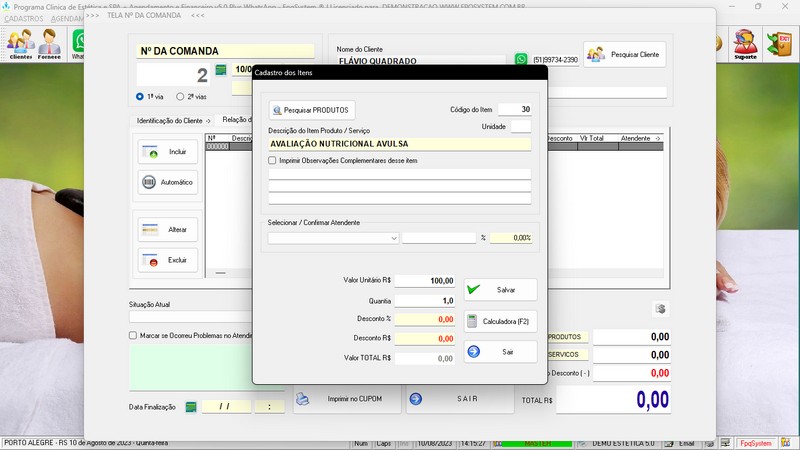Save the item with Salvar
Image resolution: width=800 pixels, height=450 pixels.
500,289
